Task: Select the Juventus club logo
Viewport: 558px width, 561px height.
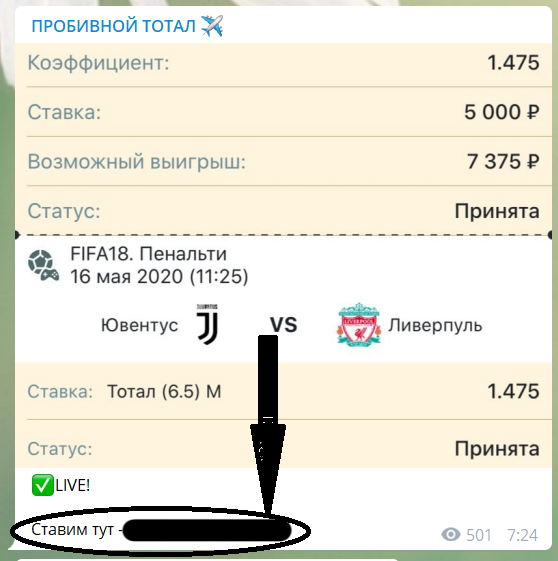Action: 207,324
